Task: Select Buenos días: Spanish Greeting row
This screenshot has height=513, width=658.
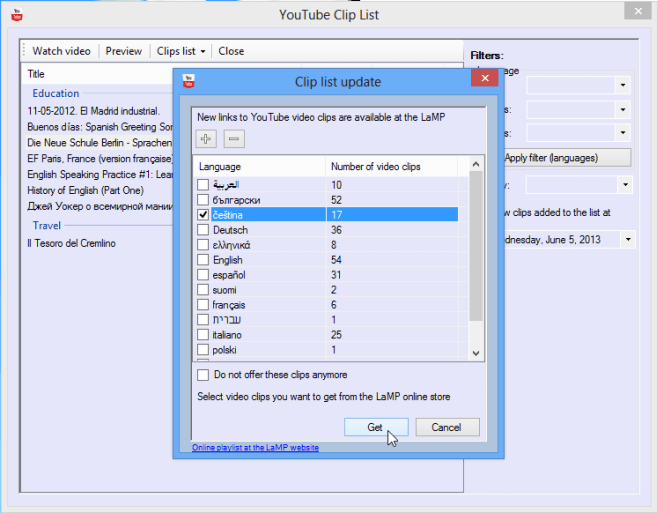Action: click(97, 127)
